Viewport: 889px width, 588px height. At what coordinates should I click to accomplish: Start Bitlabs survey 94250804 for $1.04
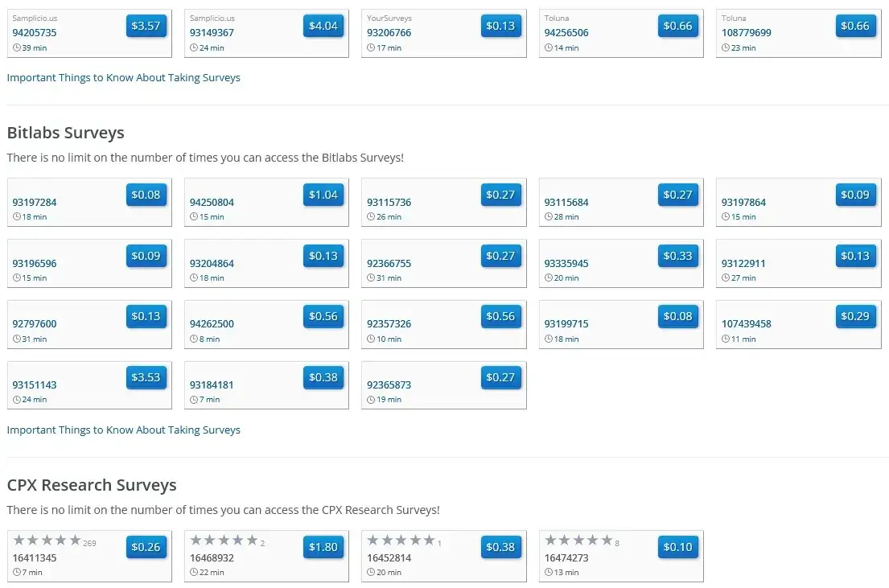point(323,195)
